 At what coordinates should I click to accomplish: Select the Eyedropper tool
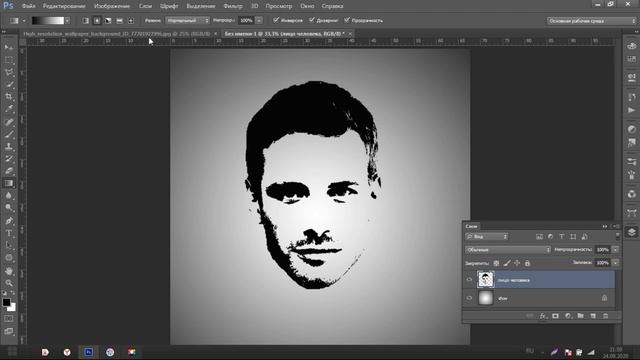[x=9, y=109]
